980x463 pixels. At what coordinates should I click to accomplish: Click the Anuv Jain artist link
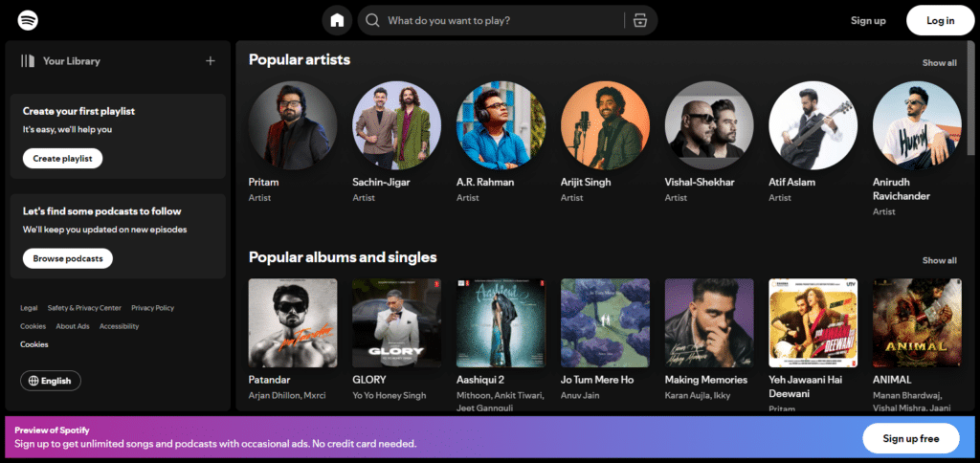580,395
